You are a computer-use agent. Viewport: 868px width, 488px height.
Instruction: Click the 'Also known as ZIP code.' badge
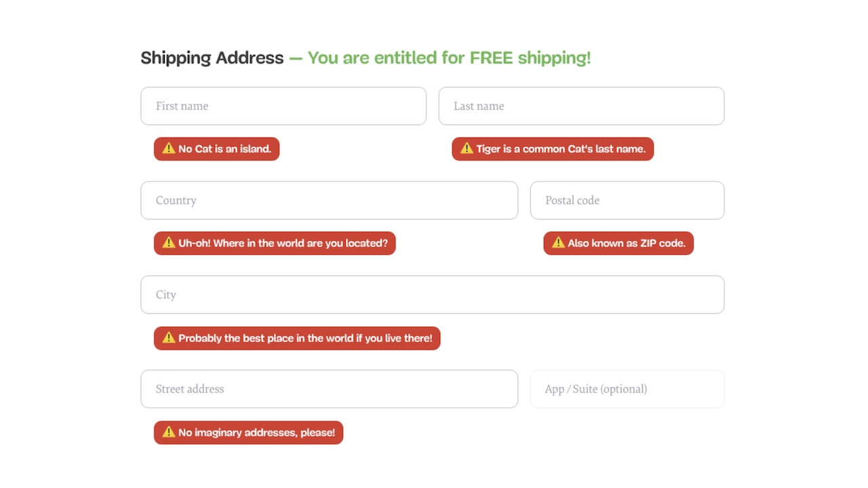coord(626,243)
